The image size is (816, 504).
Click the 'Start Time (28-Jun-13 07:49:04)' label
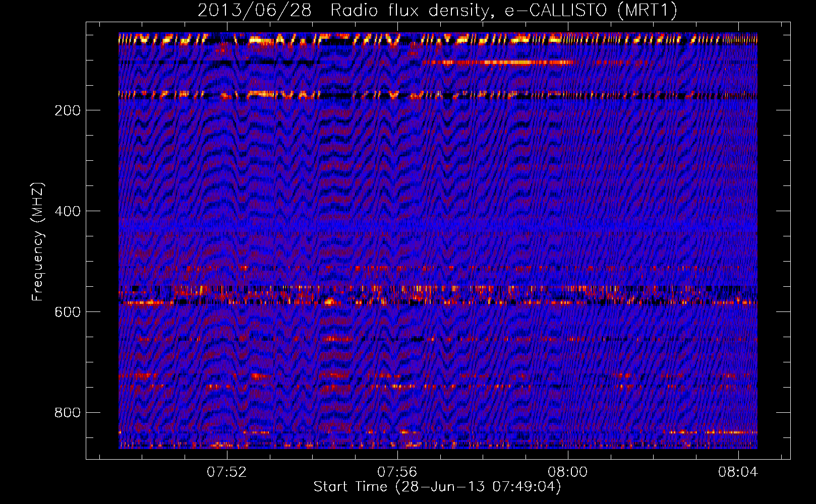[437, 487]
